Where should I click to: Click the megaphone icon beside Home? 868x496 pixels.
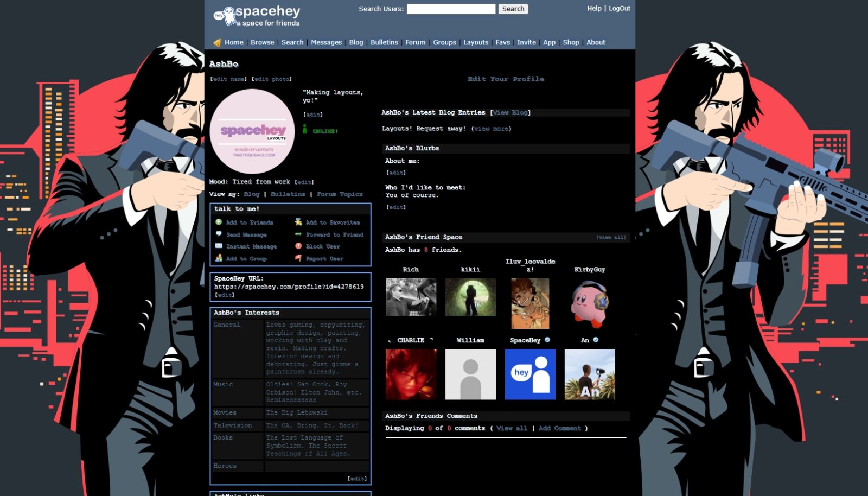[219, 42]
